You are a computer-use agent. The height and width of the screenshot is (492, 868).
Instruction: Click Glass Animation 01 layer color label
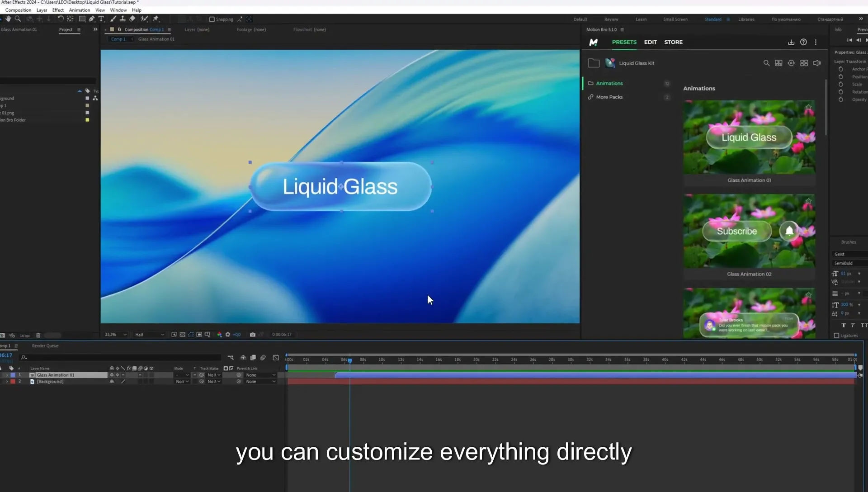13,375
